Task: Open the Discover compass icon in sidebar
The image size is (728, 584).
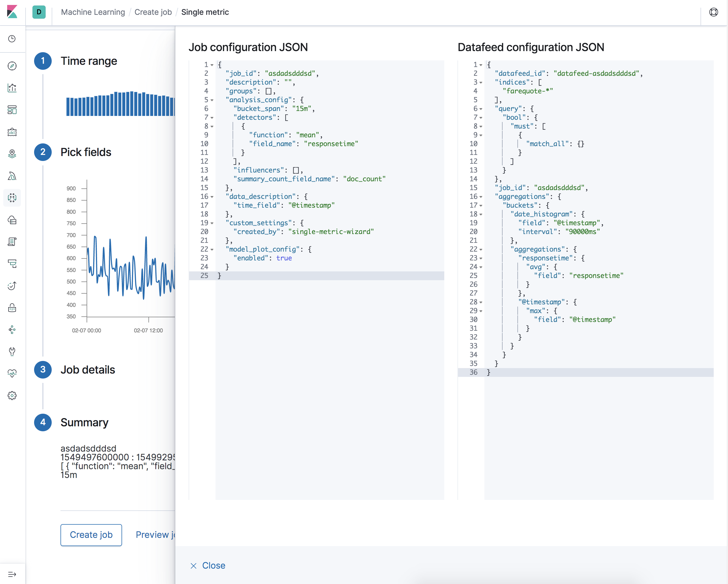Action: click(12, 66)
